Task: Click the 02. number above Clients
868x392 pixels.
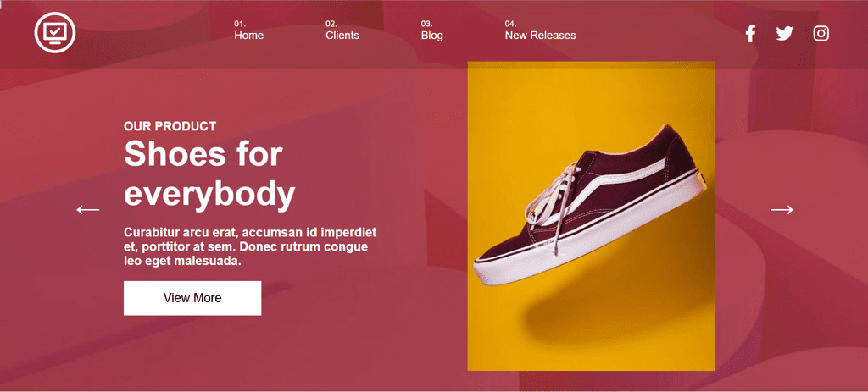Action: [331, 24]
